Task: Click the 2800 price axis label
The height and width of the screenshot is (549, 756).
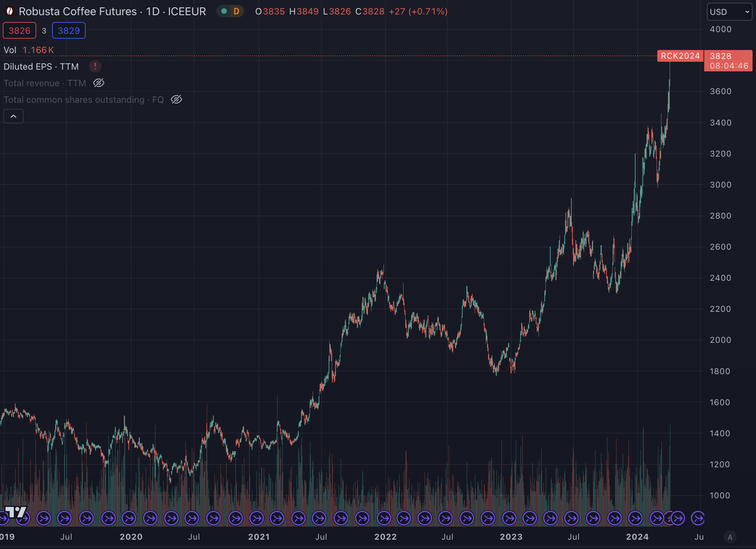Action: tap(721, 216)
